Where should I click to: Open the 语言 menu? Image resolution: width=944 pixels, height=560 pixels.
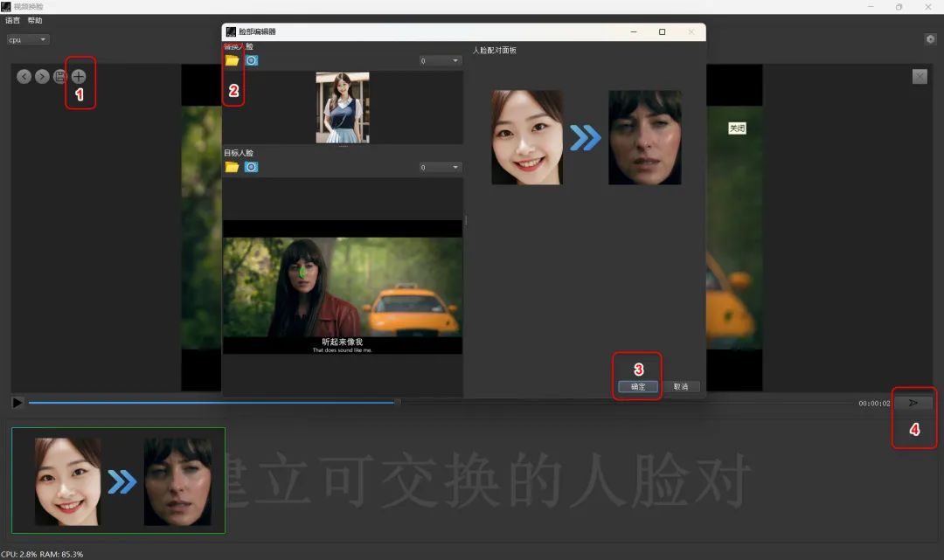click(x=12, y=20)
